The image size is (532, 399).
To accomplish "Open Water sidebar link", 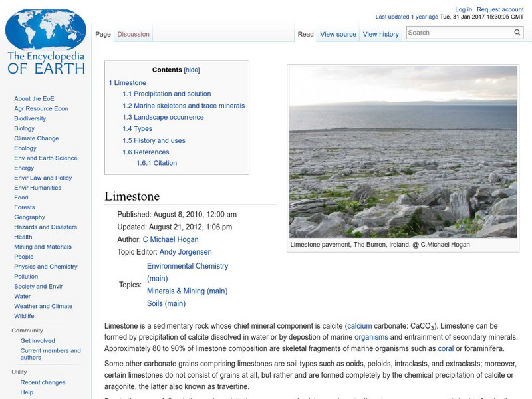I will click(x=23, y=296).
